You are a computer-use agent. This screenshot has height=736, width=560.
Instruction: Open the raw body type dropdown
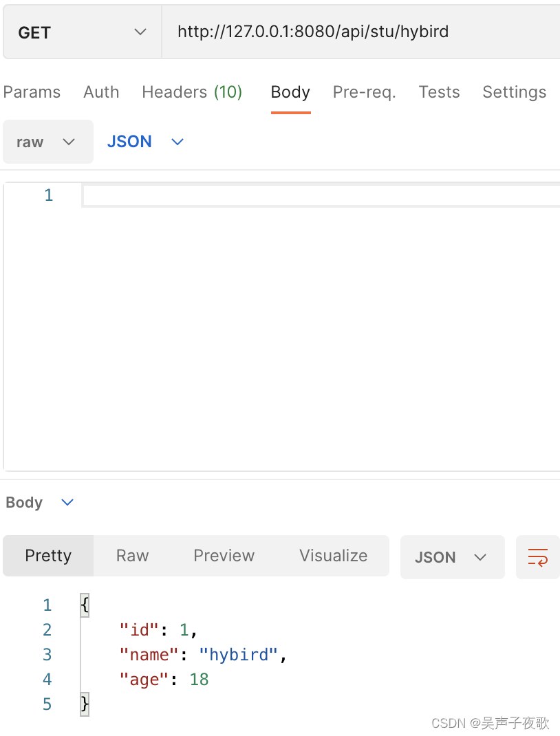pyautogui.click(x=48, y=142)
